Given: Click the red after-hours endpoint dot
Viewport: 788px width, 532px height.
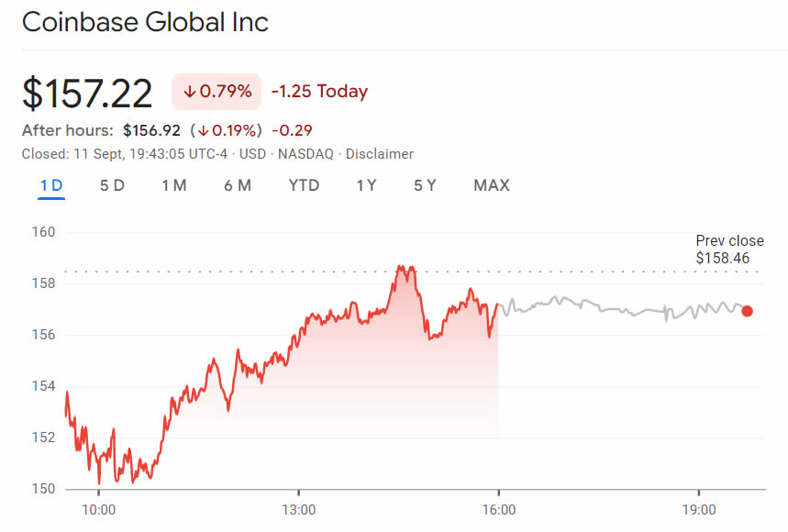Looking at the screenshot, I should tap(748, 311).
